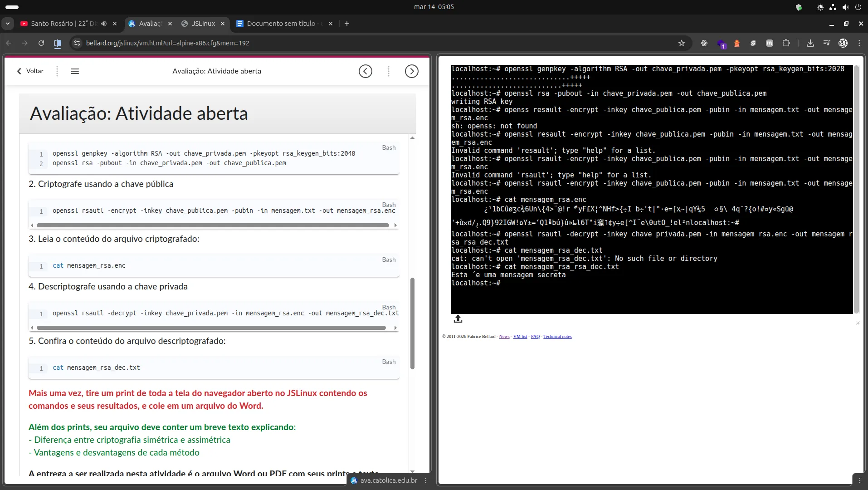Open the system volume indicator menu
Viewport: 868px width, 490px height.
[x=845, y=7]
